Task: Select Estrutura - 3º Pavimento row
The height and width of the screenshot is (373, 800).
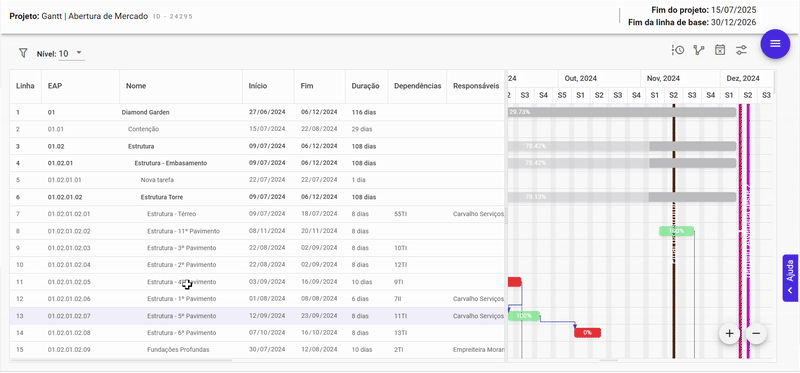Action: (x=257, y=248)
